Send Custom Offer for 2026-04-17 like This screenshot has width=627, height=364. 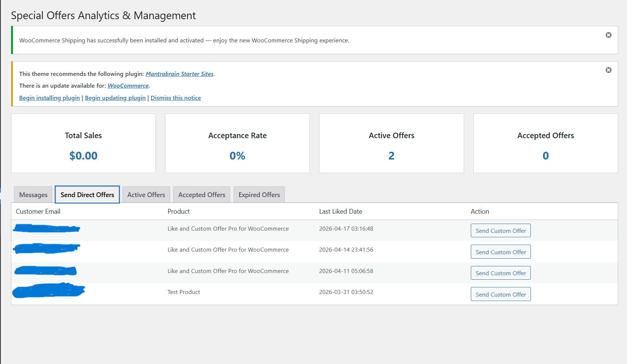tap(501, 231)
